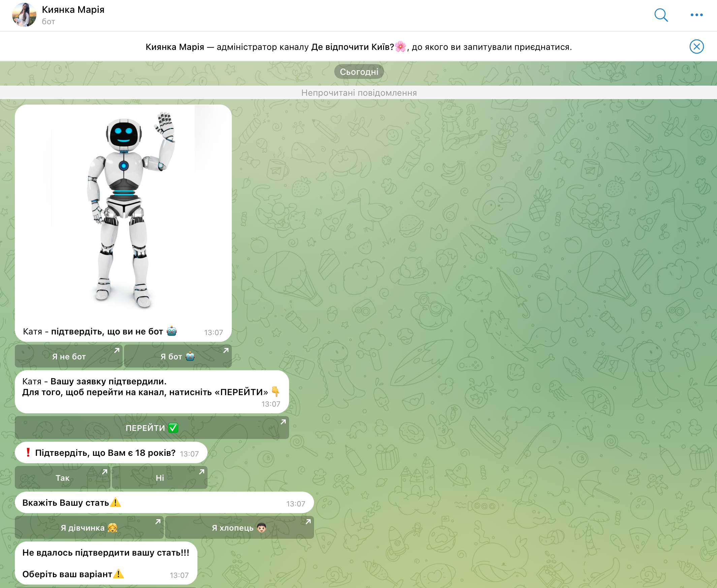The image size is (717, 588).
Task: Close the channel admin info banner
Action: pos(696,47)
